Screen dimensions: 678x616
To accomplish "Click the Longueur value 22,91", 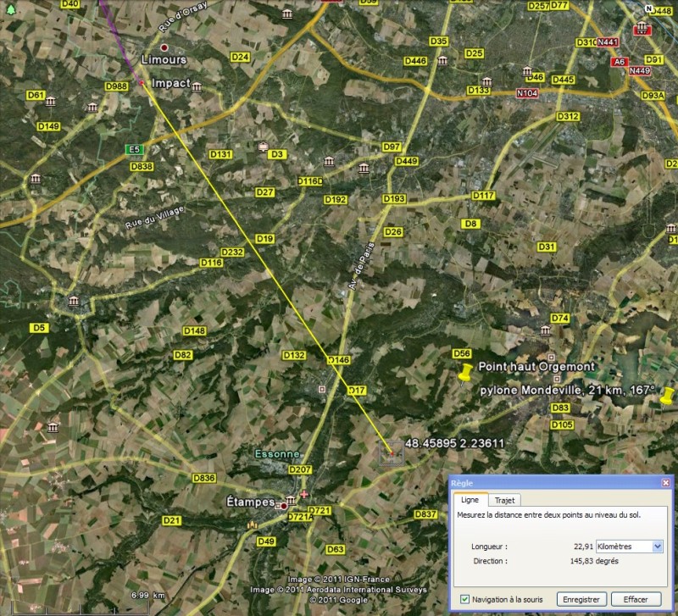I will tap(583, 547).
